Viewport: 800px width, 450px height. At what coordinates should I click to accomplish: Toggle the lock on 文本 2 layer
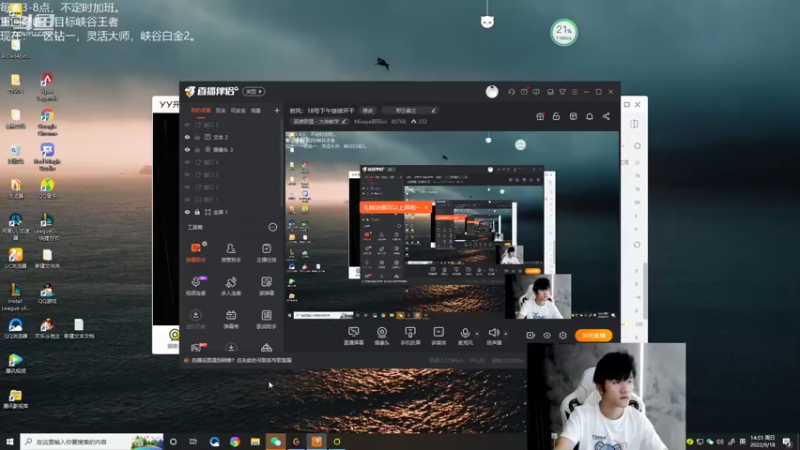tap(197, 137)
